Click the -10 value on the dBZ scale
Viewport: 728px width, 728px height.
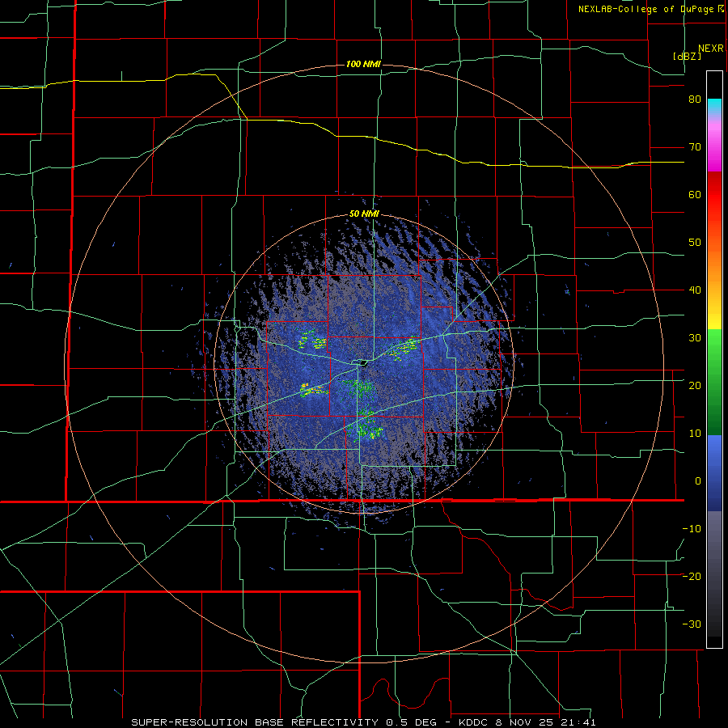tap(692, 529)
